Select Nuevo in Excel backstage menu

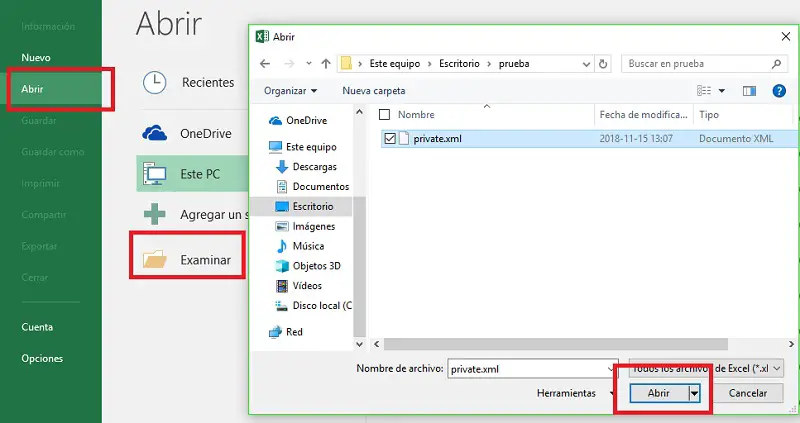pos(36,58)
